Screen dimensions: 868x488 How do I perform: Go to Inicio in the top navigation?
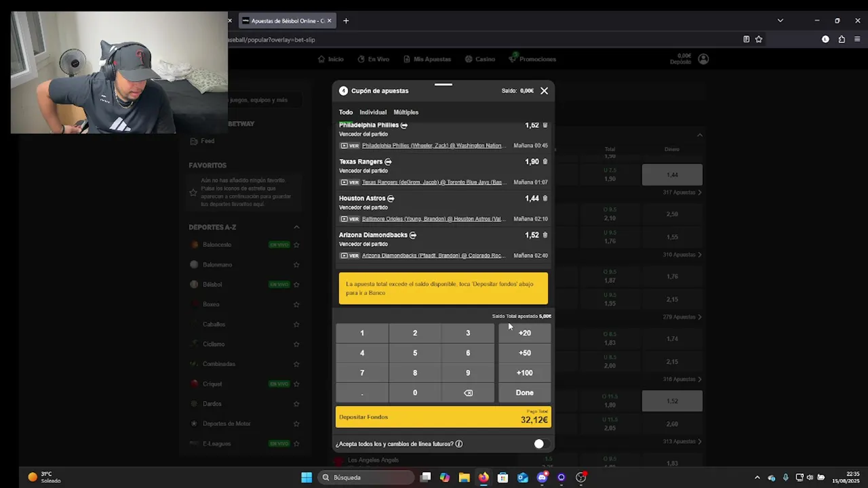(331, 59)
